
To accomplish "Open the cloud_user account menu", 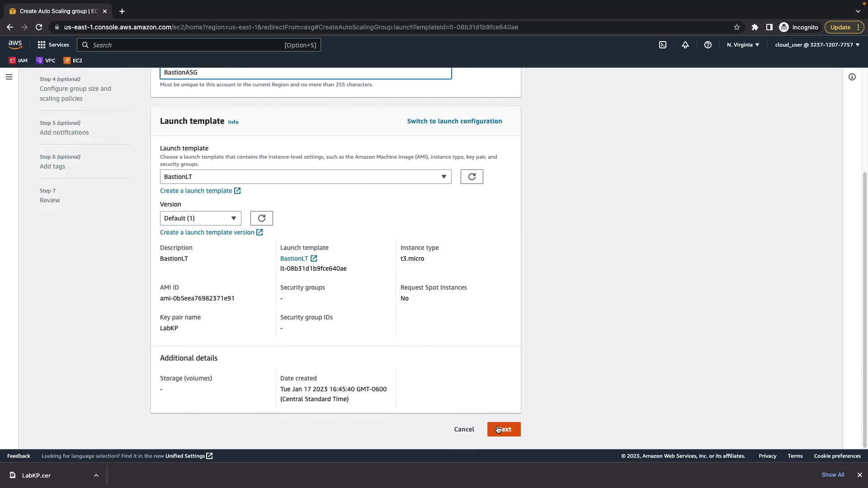I will click(x=817, y=45).
